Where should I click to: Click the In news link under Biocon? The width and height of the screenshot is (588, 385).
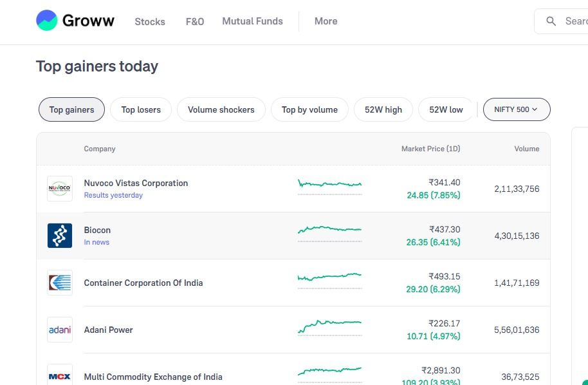click(96, 242)
